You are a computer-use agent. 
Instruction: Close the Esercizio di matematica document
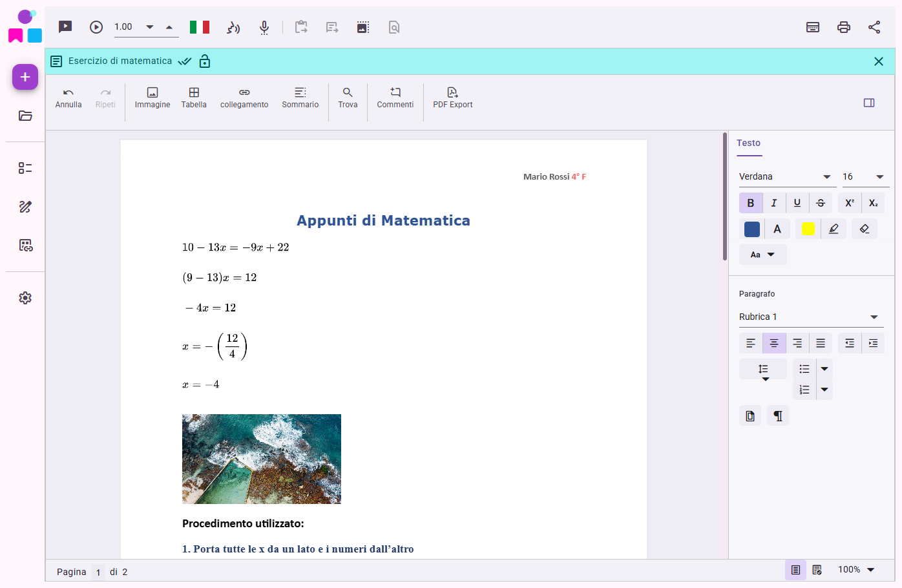[x=879, y=61]
